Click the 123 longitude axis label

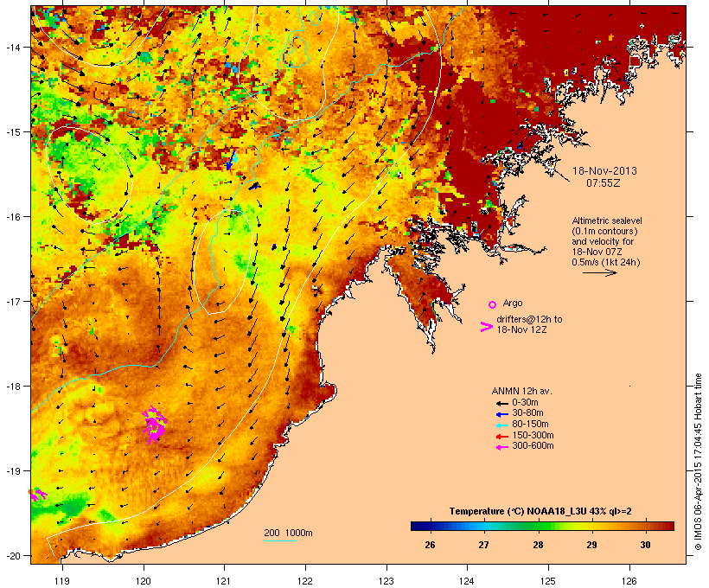386,581
